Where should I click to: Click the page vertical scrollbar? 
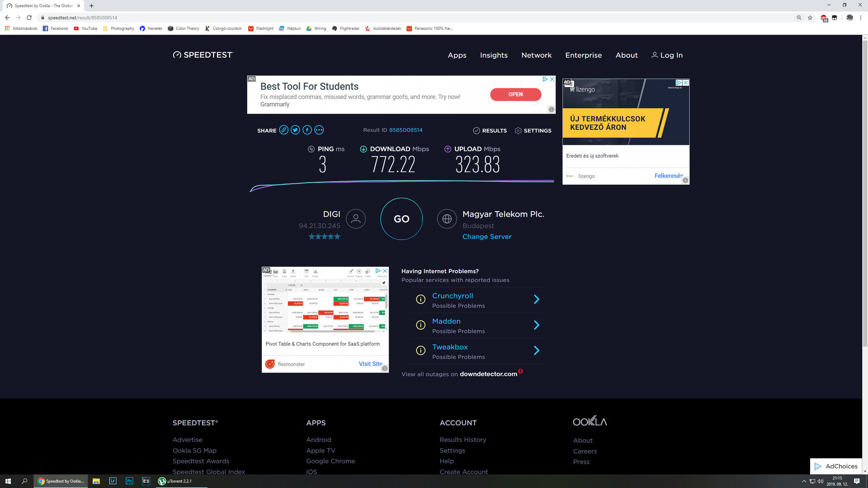point(865,194)
